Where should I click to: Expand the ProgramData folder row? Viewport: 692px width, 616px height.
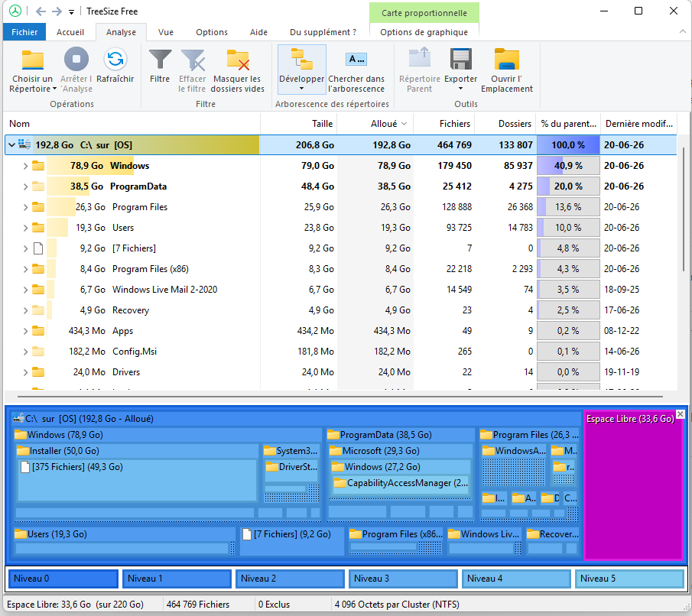[x=25, y=186]
